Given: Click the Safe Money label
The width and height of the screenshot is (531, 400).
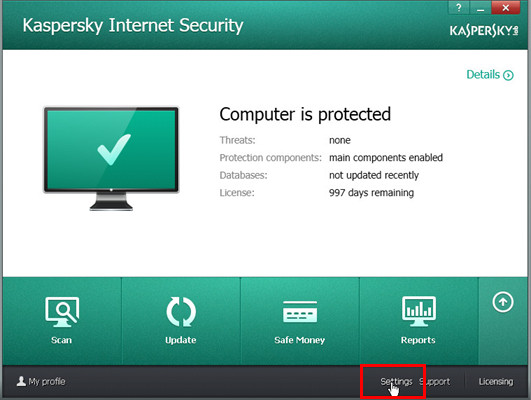Looking at the screenshot, I should point(300,340).
